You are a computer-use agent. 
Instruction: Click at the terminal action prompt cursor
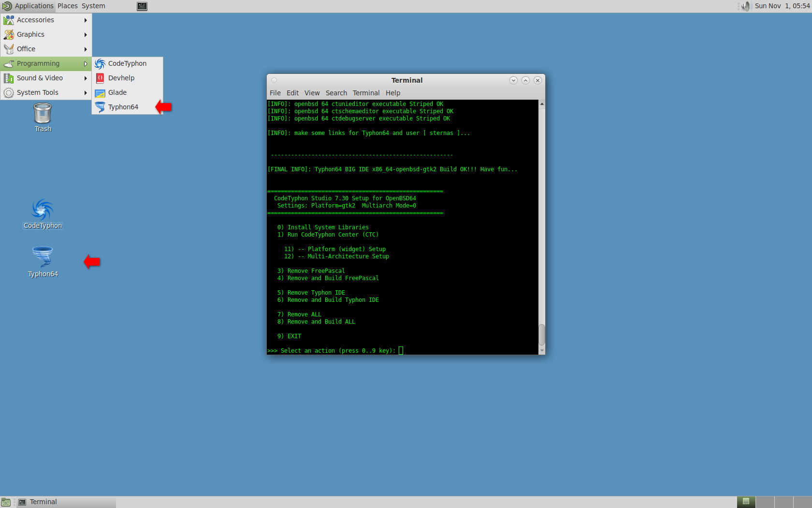tap(401, 351)
